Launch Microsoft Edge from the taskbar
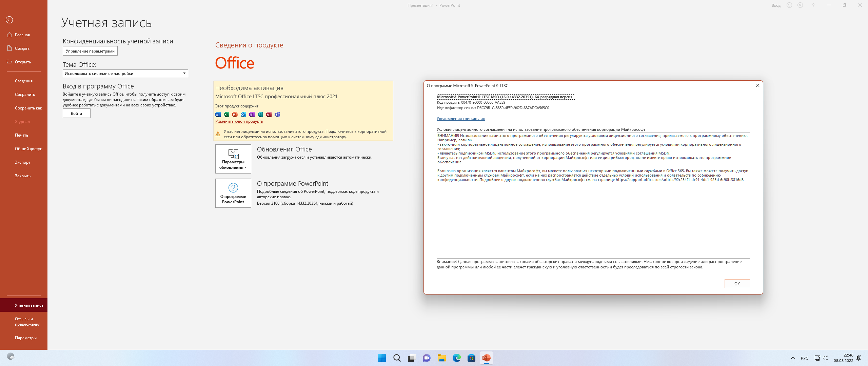Image resolution: width=868 pixels, height=366 pixels. coord(456,358)
